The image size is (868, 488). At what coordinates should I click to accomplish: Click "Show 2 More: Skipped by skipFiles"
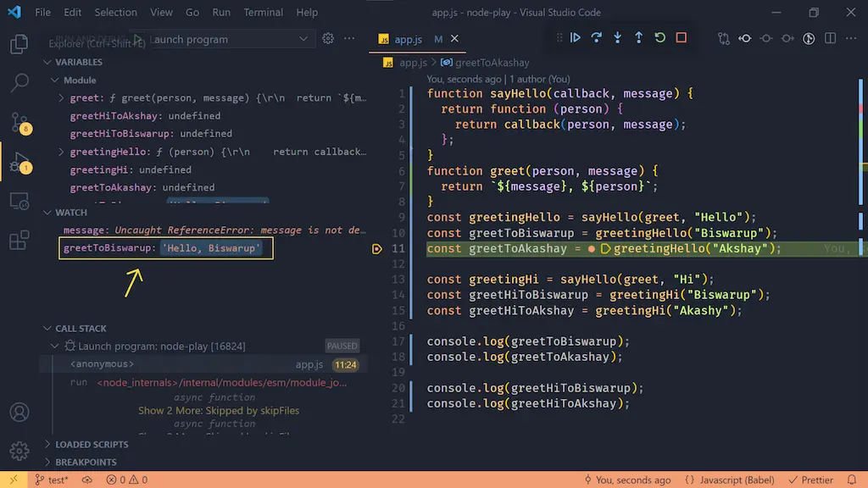click(x=219, y=411)
